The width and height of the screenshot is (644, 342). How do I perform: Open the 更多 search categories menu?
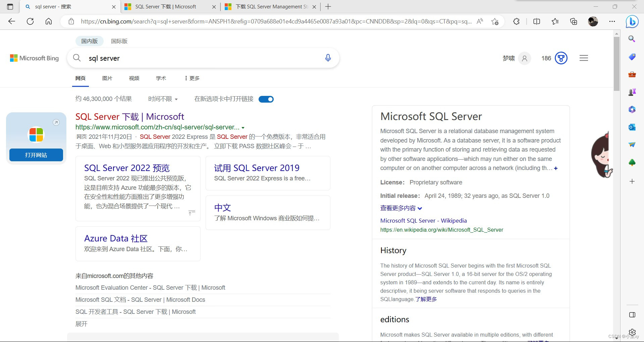tap(192, 78)
